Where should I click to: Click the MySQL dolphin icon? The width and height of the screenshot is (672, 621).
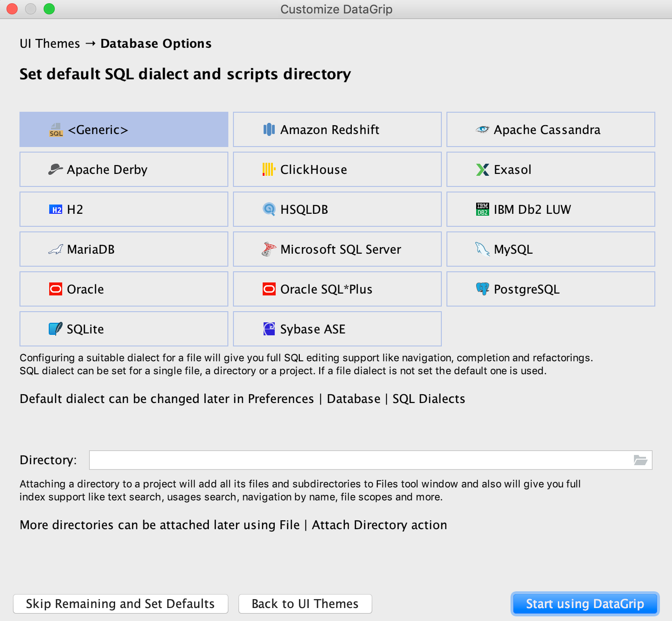(x=483, y=250)
